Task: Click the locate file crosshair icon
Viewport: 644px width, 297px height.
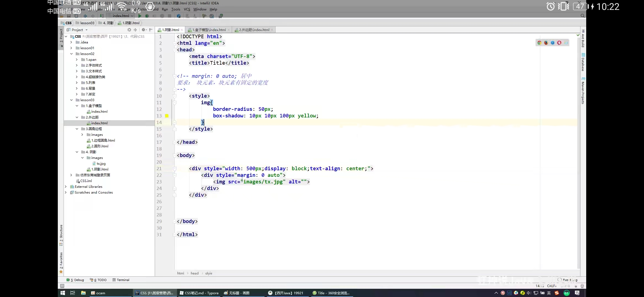Action: tap(129, 30)
